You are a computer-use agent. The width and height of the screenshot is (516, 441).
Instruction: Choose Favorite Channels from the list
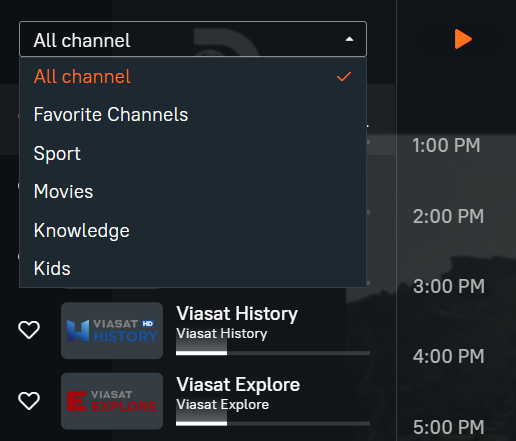click(x=193, y=115)
